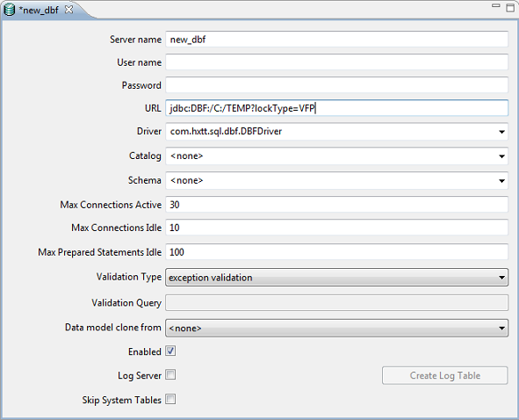Select the *new_dbf tab

[x=39, y=10]
